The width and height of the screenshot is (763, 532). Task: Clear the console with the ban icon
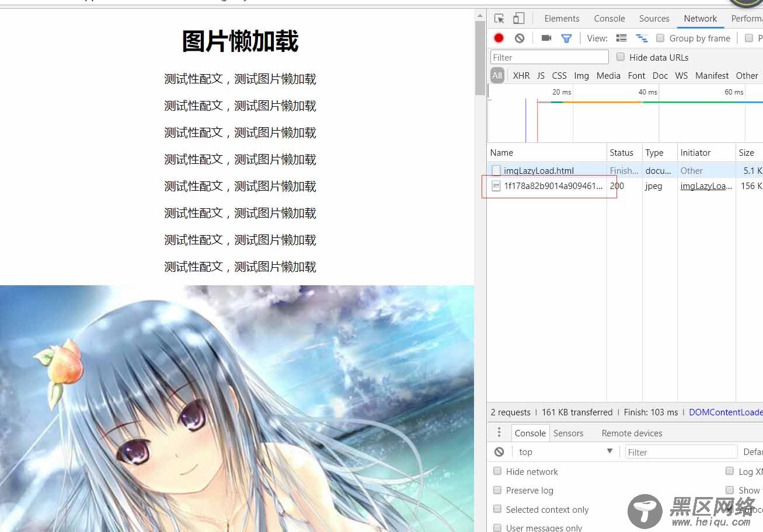click(499, 452)
